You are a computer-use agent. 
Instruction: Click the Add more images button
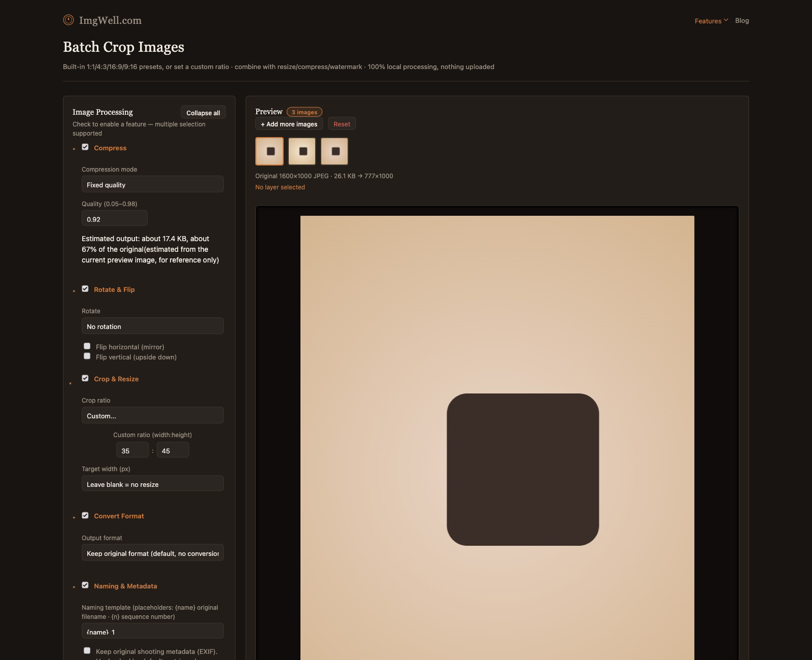tap(289, 124)
